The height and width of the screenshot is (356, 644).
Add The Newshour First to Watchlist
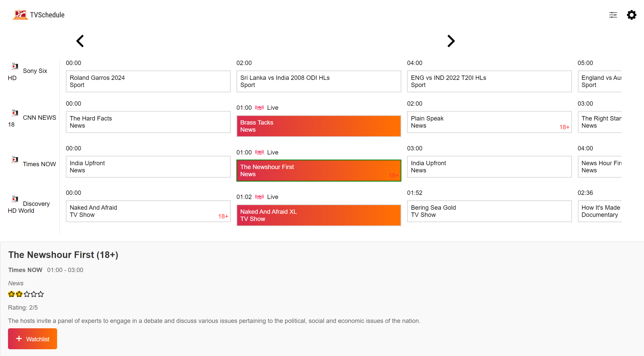coord(33,339)
